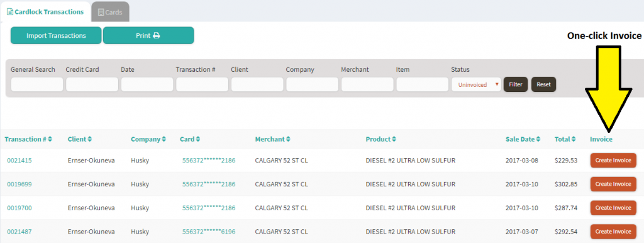
Task: Switch to the Cardlock Transactions tab
Action: click(x=45, y=12)
